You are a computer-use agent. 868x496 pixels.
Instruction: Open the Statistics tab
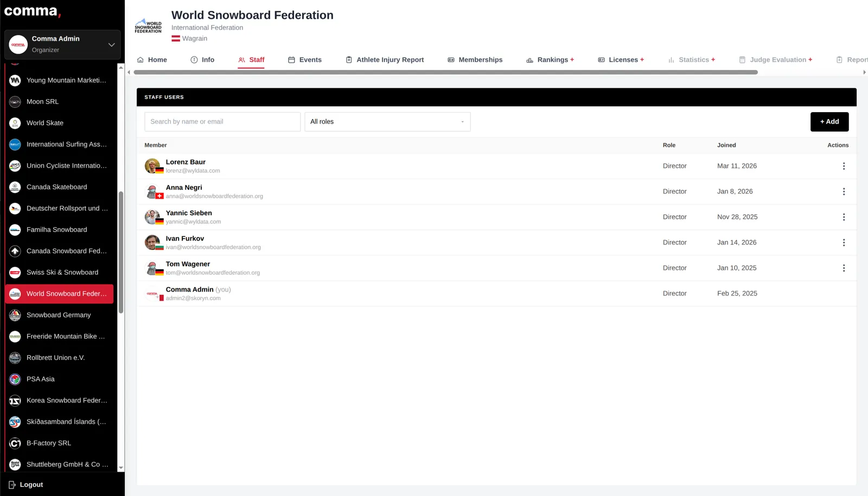point(691,60)
